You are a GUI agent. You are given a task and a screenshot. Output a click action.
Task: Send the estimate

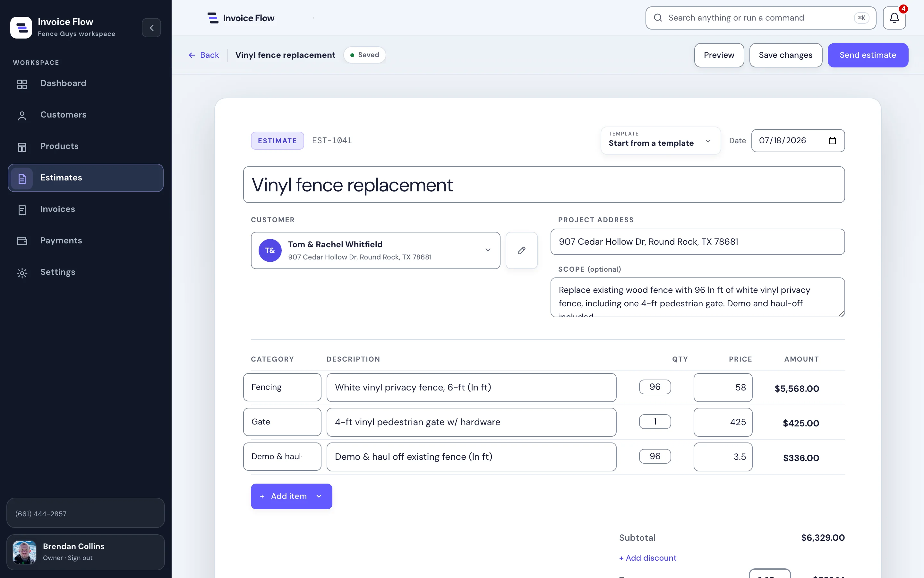[868, 55]
